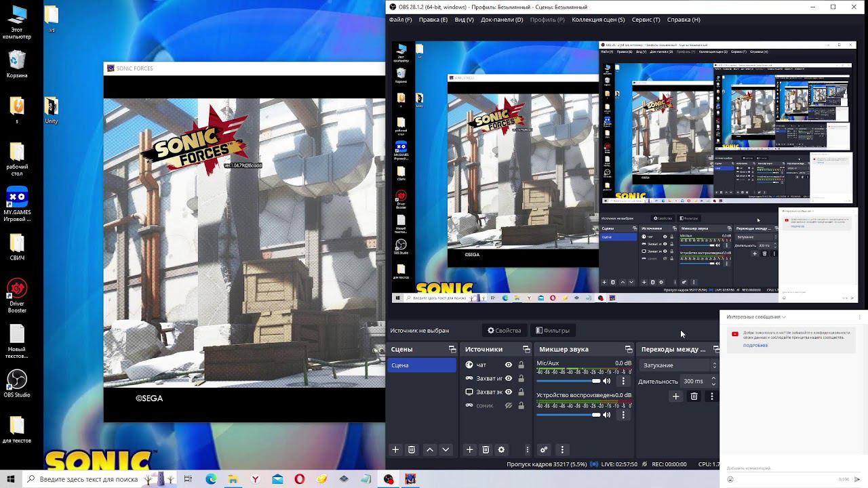Toggle lock on Захват экрана source
Viewport: 868px width, 488px height.
521,392
